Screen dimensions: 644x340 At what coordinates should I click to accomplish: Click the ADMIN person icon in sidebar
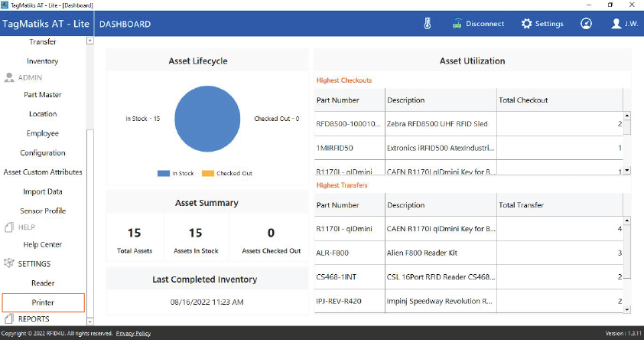point(9,77)
